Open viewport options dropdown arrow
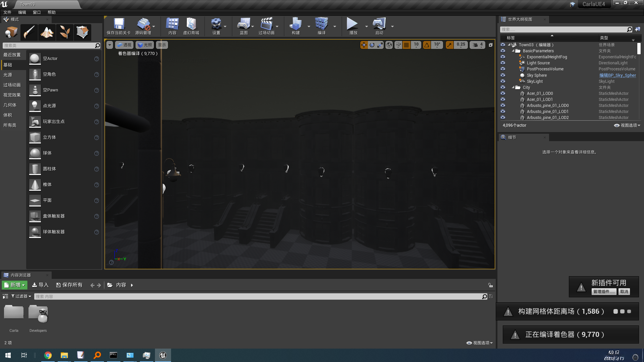644x362 pixels. click(110, 45)
